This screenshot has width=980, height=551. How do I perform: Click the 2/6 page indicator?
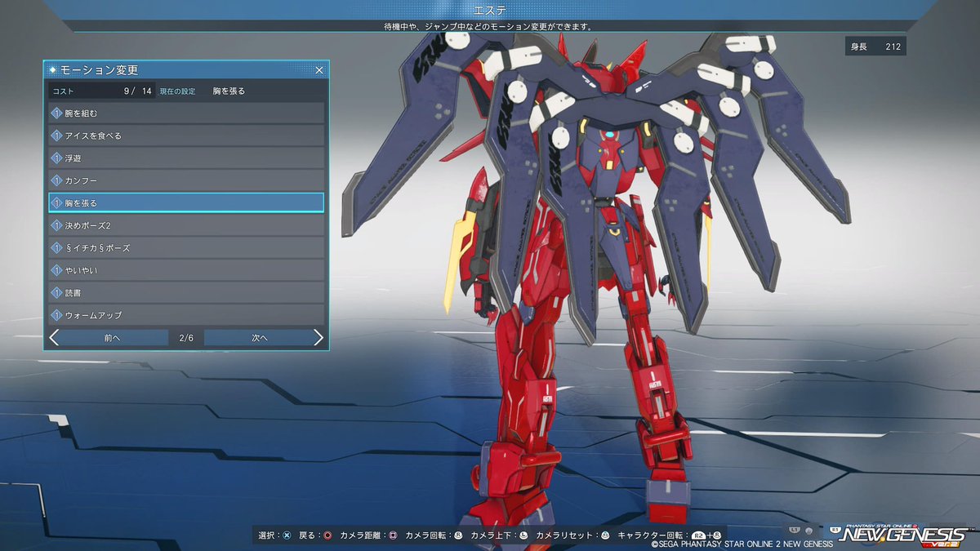coord(186,338)
